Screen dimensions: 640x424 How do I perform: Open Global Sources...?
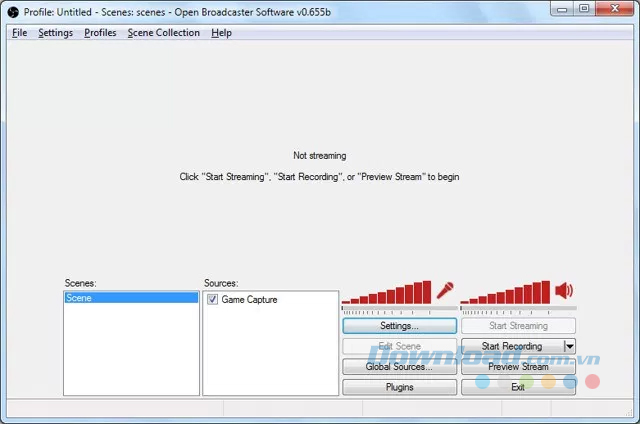coord(400,366)
